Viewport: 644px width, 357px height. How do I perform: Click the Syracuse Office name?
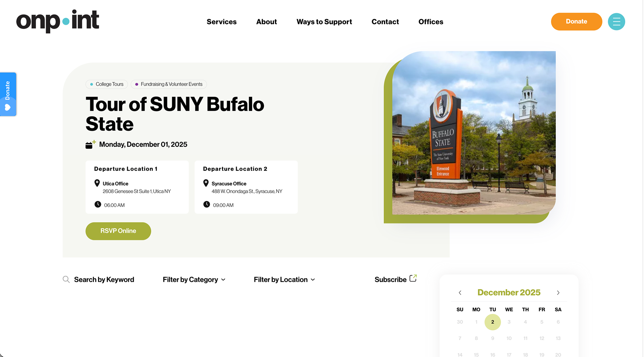tap(229, 184)
